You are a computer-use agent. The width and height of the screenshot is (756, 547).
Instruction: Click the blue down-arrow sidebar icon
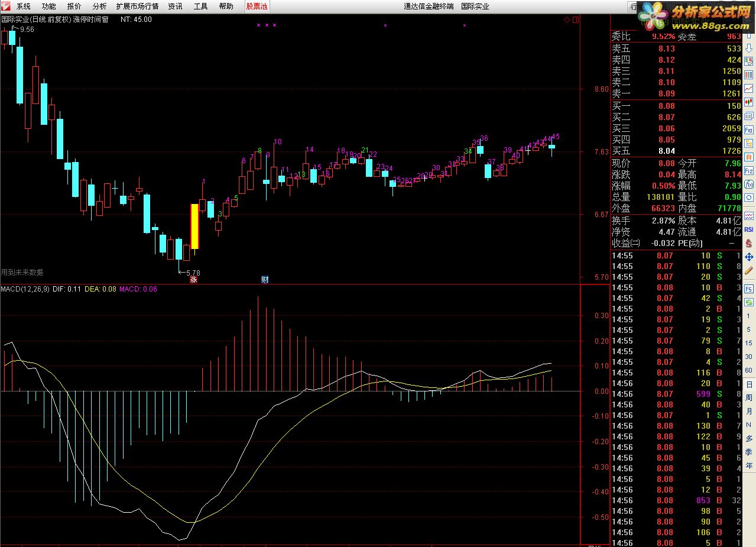749,48
